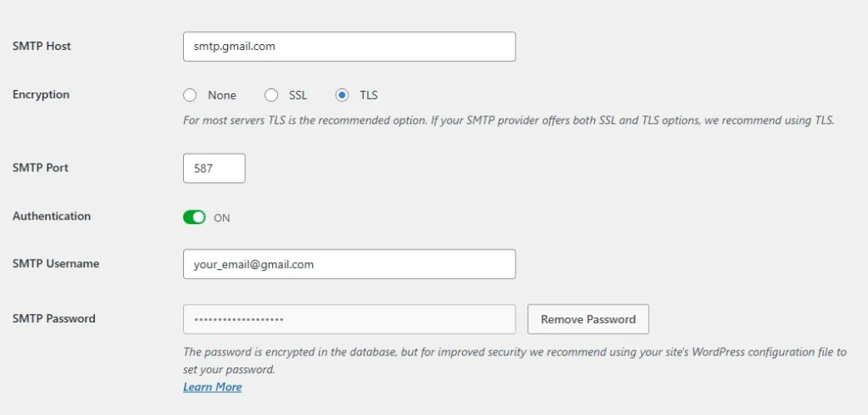The height and width of the screenshot is (415, 868).
Task: Toggle the Authentication switch off
Action: pyautogui.click(x=194, y=217)
